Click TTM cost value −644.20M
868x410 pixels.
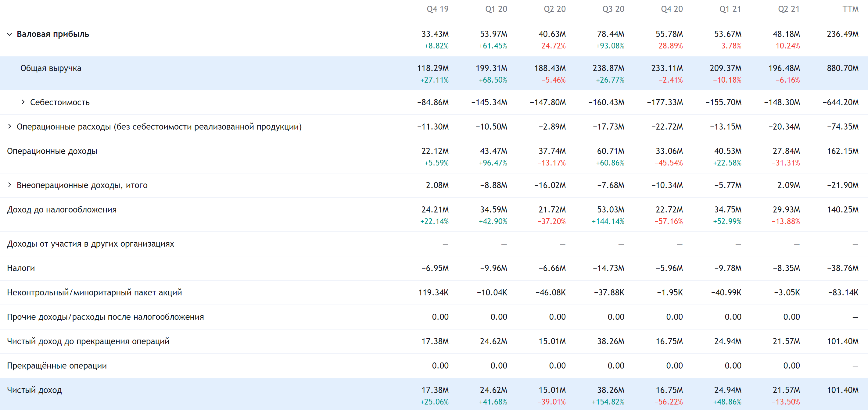(x=840, y=102)
